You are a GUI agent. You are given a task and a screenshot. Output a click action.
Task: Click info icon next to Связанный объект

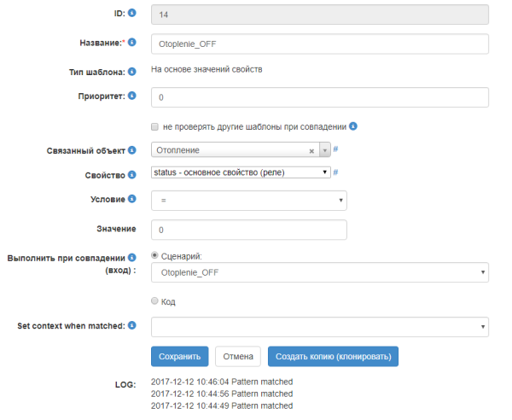132,149
